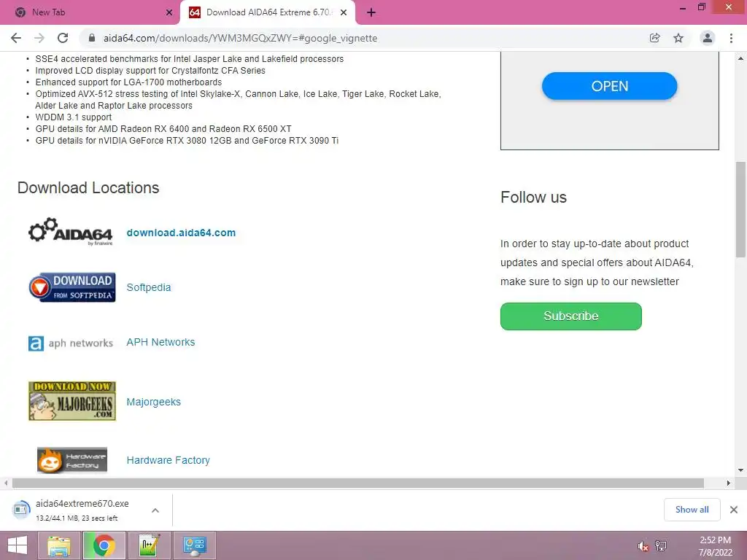Click the network tray icon
The image size is (747, 560).
[x=661, y=545]
